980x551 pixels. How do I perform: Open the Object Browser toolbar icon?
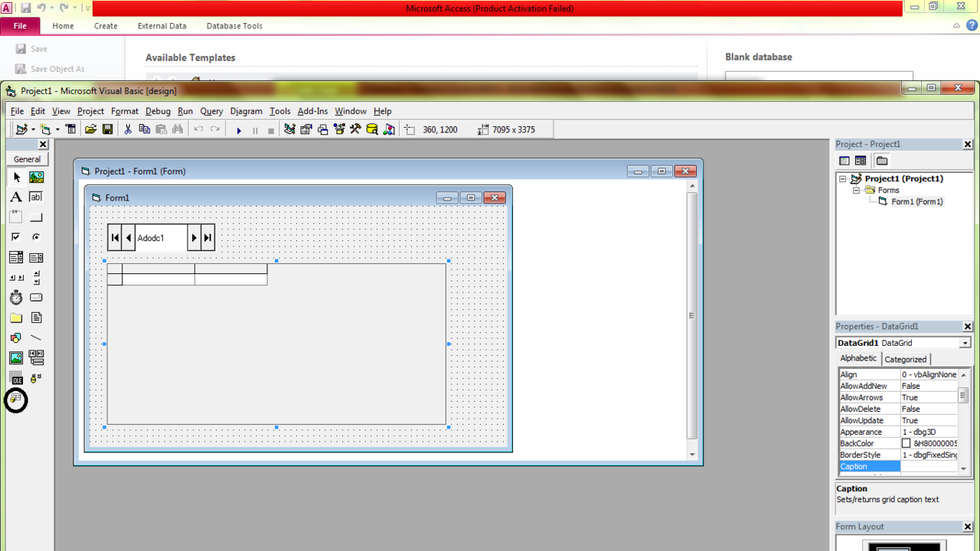point(339,129)
